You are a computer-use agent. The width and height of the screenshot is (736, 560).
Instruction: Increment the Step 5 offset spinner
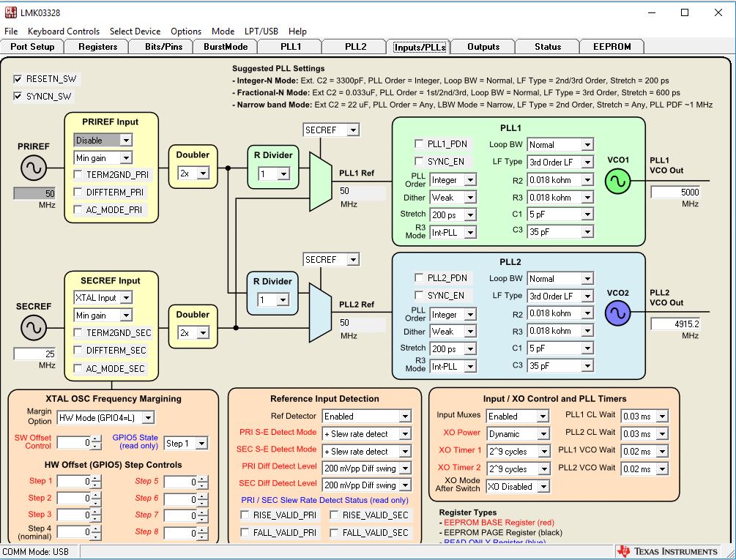click(x=203, y=479)
